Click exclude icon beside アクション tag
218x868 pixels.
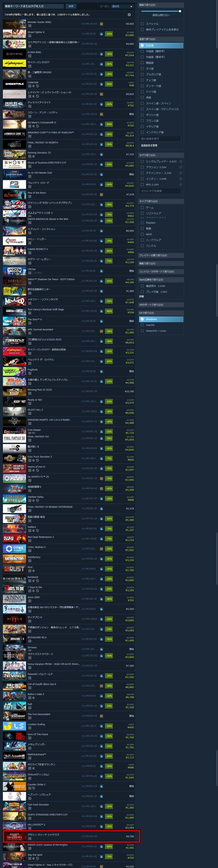(181, 167)
